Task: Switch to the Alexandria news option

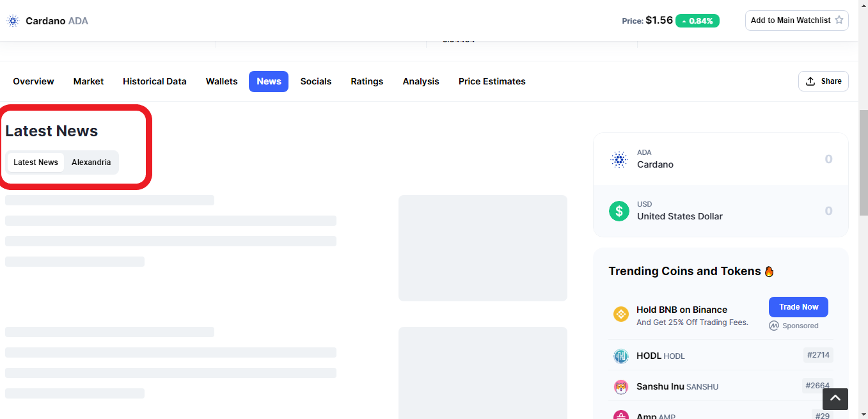Action: pyautogui.click(x=91, y=162)
